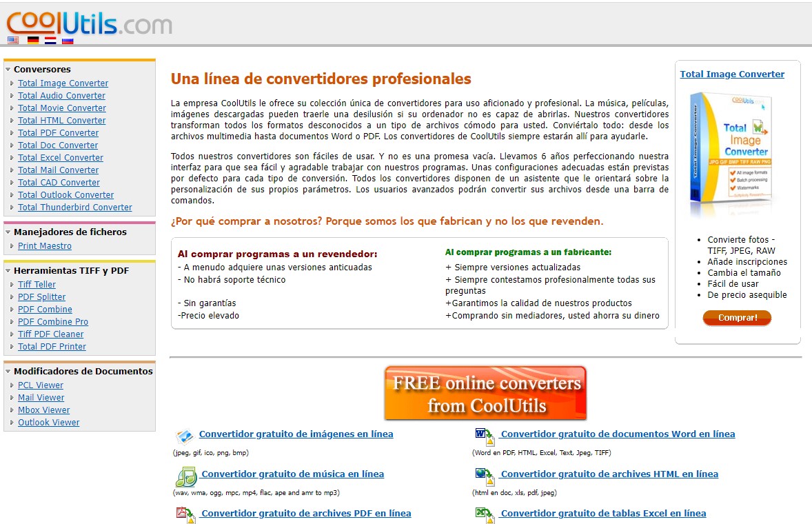Click the music note icon for the audio converter
The width and height of the screenshot is (812, 524).
tap(185, 474)
